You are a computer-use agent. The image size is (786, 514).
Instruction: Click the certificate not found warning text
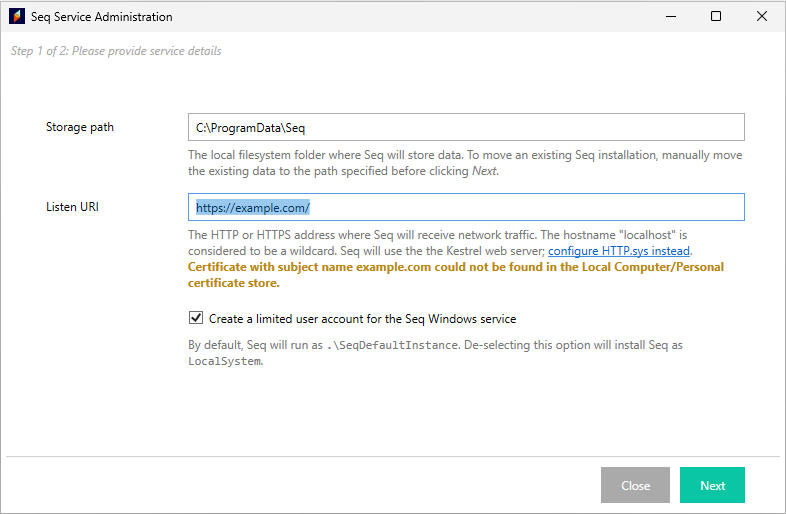click(456, 275)
